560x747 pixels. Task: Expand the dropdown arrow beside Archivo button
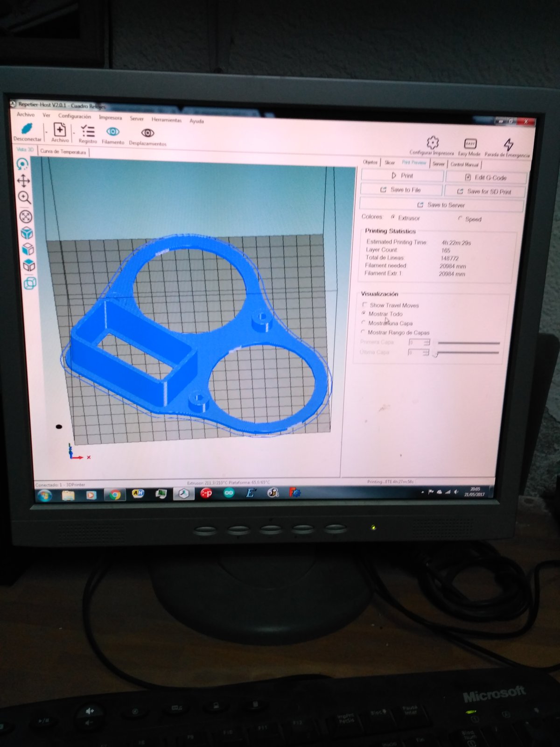pyautogui.click(x=74, y=133)
